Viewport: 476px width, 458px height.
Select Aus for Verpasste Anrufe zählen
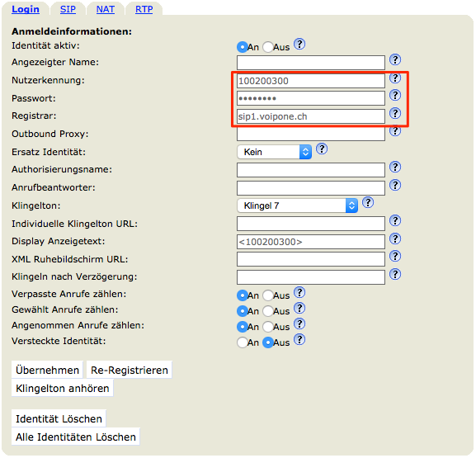(268, 295)
